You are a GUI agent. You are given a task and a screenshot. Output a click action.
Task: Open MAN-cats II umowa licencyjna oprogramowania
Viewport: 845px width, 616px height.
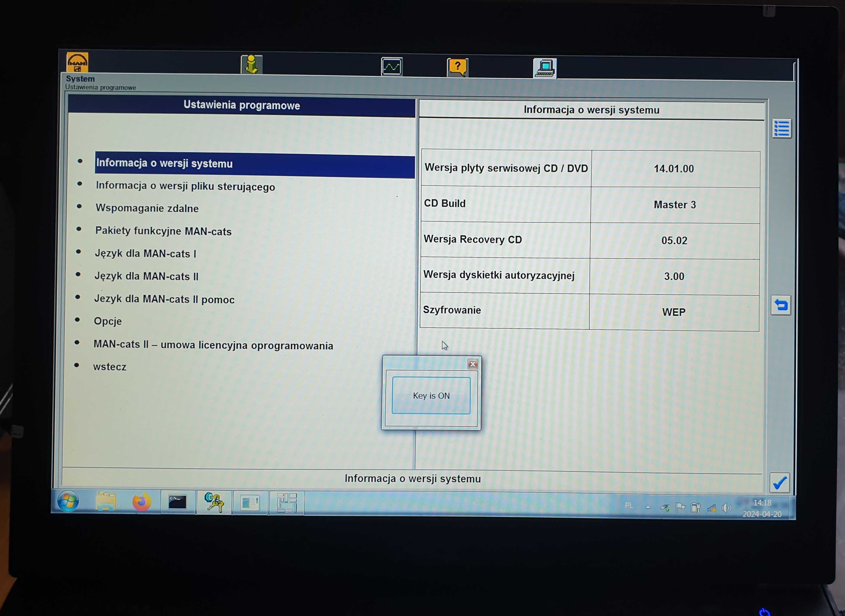click(x=213, y=345)
